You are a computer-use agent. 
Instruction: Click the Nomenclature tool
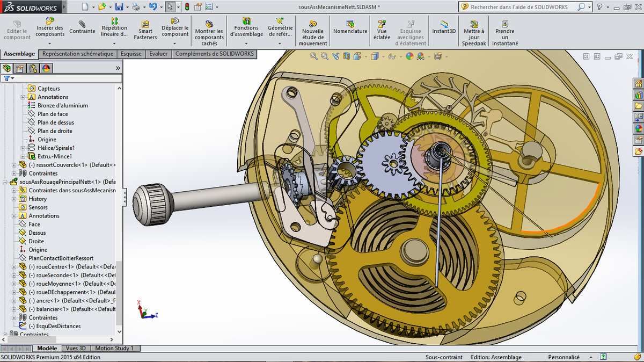(x=350, y=27)
